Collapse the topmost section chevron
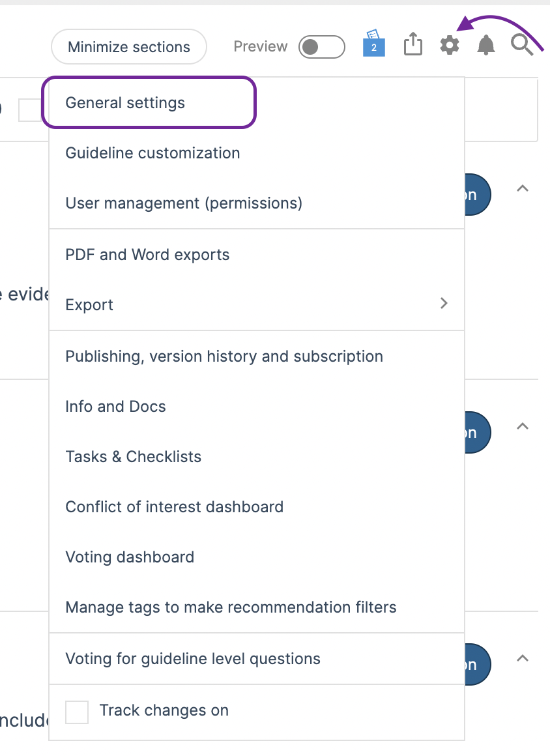Image resolution: width=550 pixels, height=756 pixels. click(522, 188)
